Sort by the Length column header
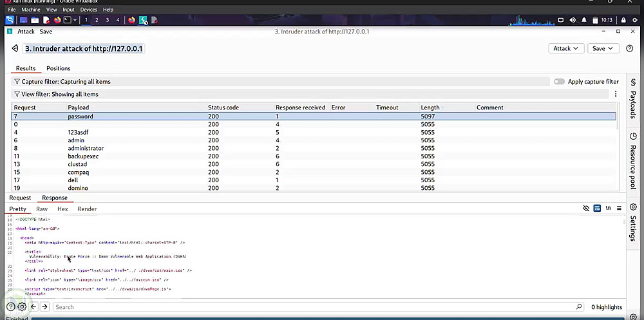644x320 pixels. [430, 108]
